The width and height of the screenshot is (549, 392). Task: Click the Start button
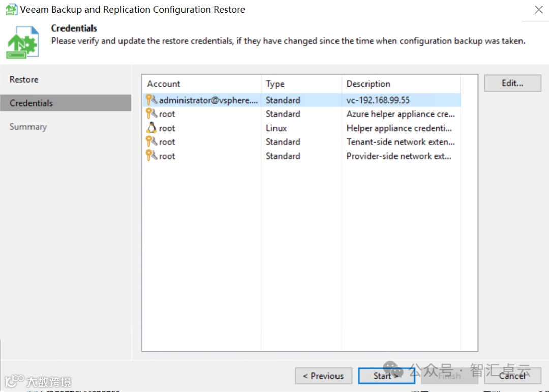pos(386,376)
